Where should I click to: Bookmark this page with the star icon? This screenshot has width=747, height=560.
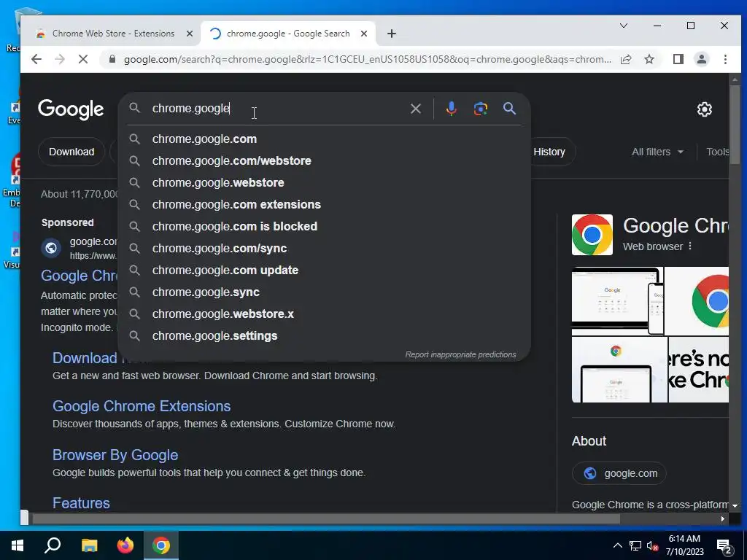pos(649,59)
